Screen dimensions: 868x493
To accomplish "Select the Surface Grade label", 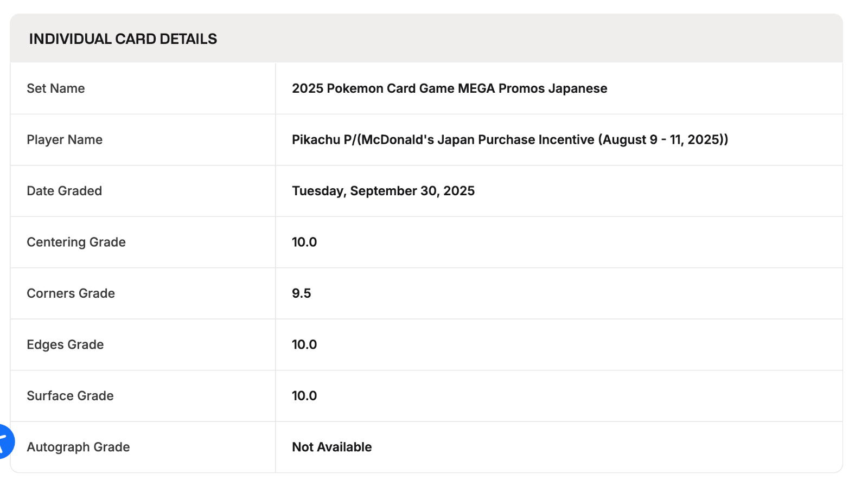I will (70, 396).
